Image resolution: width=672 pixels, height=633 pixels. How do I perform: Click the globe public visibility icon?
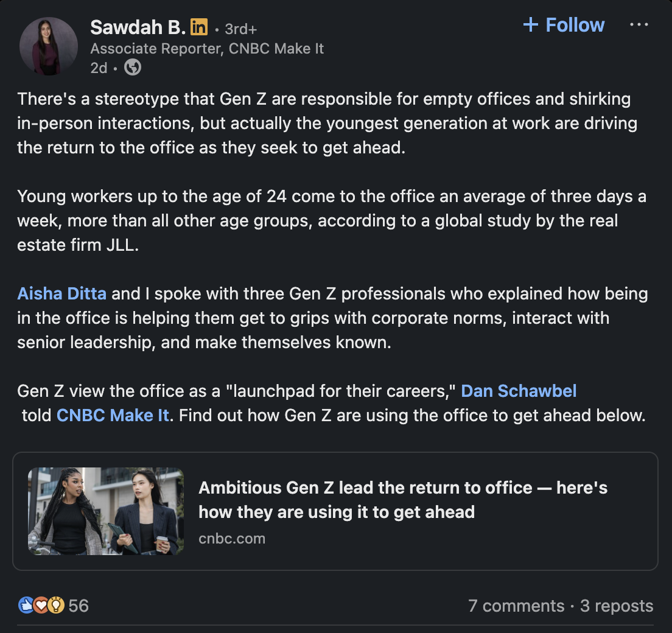pyautogui.click(x=133, y=68)
